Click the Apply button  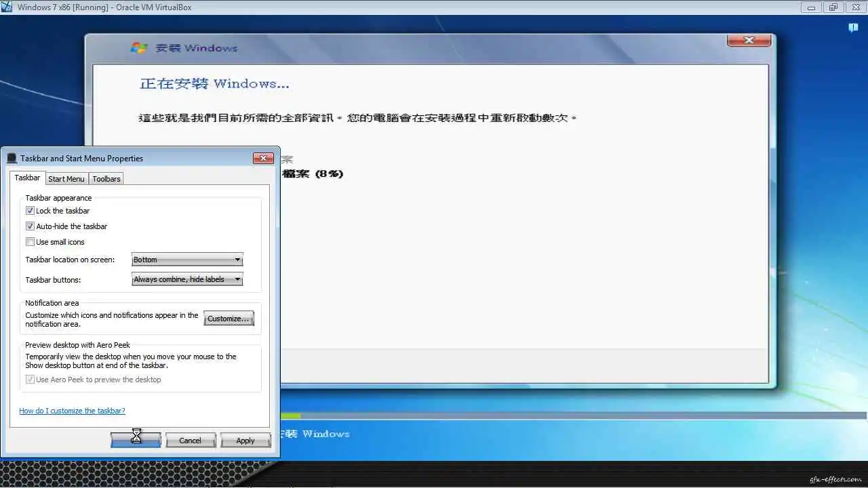(245, 441)
